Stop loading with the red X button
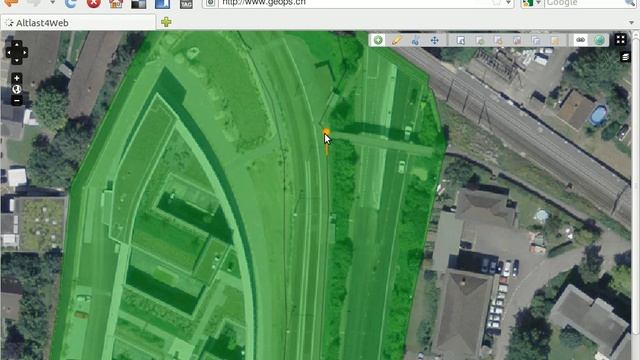Image resolution: width=640 pixels, height=360 pixels. [x=93, y=3]
